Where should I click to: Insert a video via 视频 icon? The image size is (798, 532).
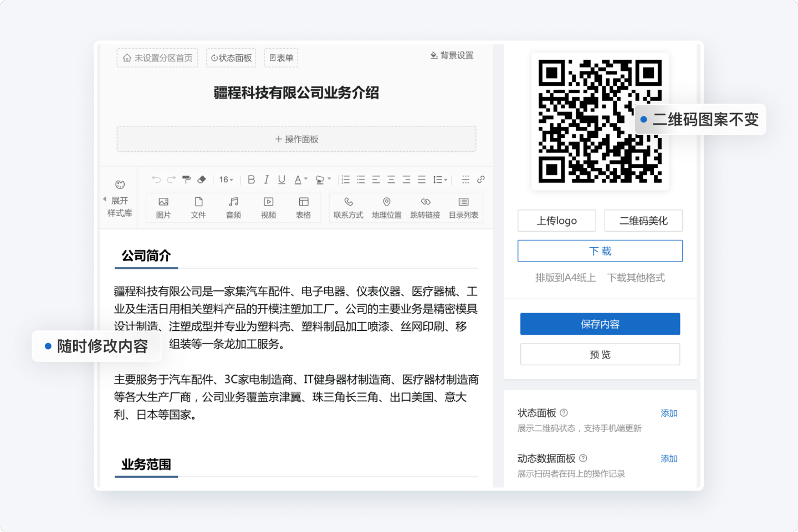[268, 207]
